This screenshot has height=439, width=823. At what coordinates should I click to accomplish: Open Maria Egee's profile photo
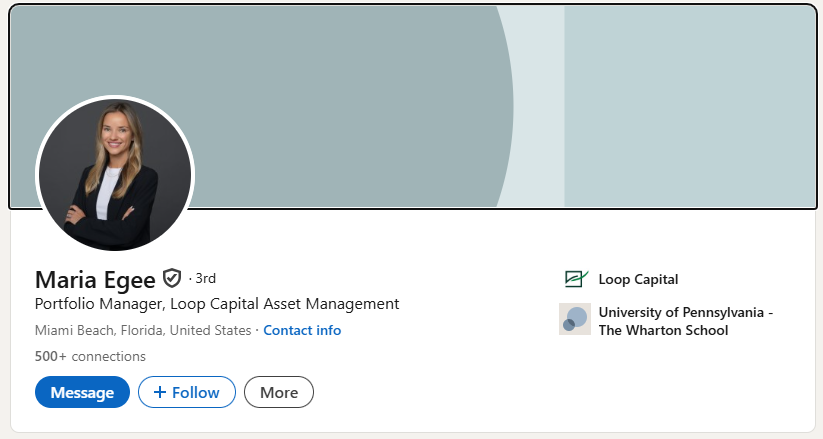tap(115, 174)
